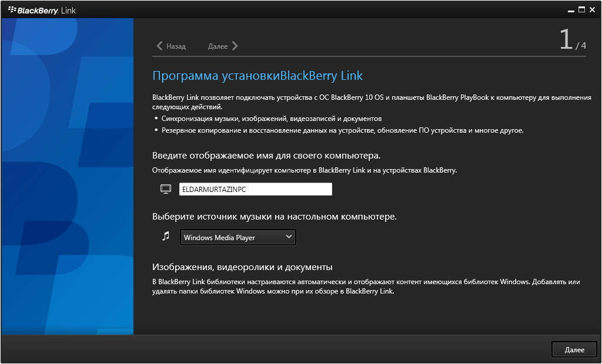The width and height of the screenshot is (602, 364).
Task: Click the computer display name input field
Action: (255, 189)
